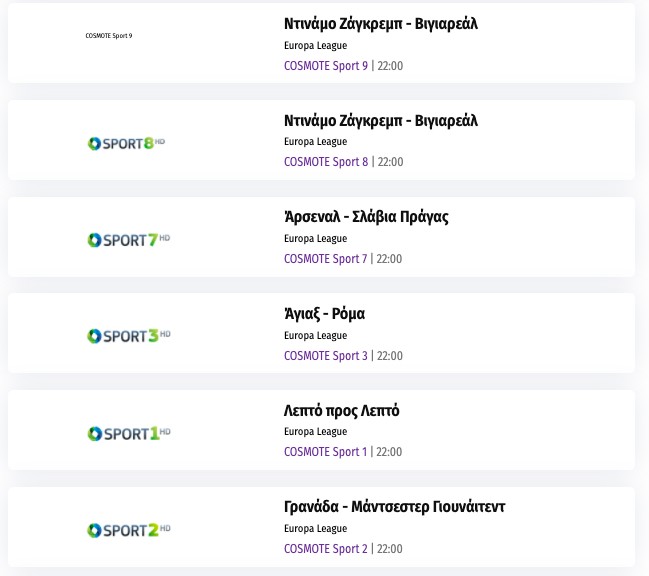
Task: Select the Άρσεναλ - Σλάβια Πράγας match title
Action: (366, 217)
